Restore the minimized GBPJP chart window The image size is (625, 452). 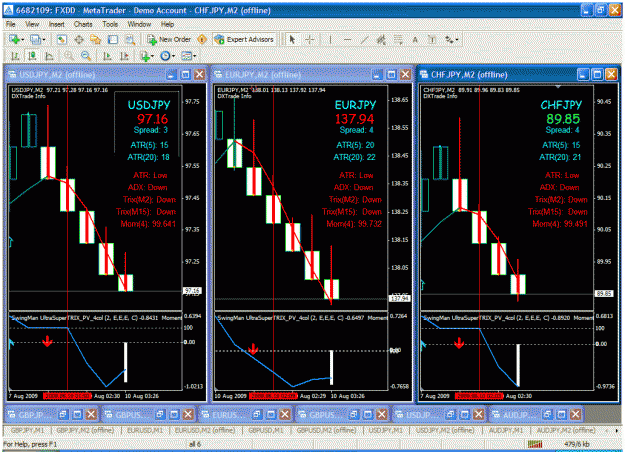tap(63, 415)
